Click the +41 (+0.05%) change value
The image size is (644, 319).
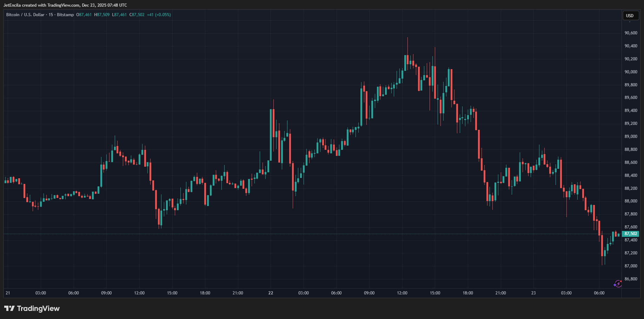coord(159,15)
